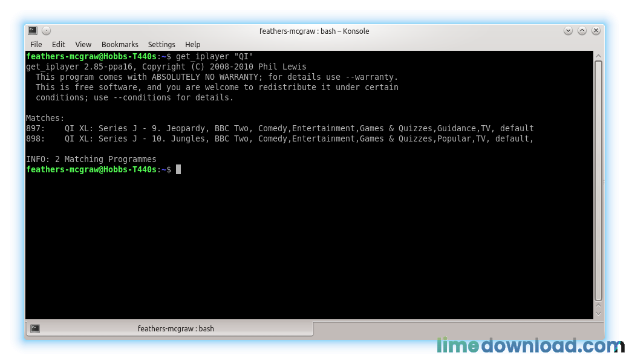Click the scrollbar down arrow at bottom
Viewport: 629px width, 364px height.
pyautogui.click(x=598, y=313)
